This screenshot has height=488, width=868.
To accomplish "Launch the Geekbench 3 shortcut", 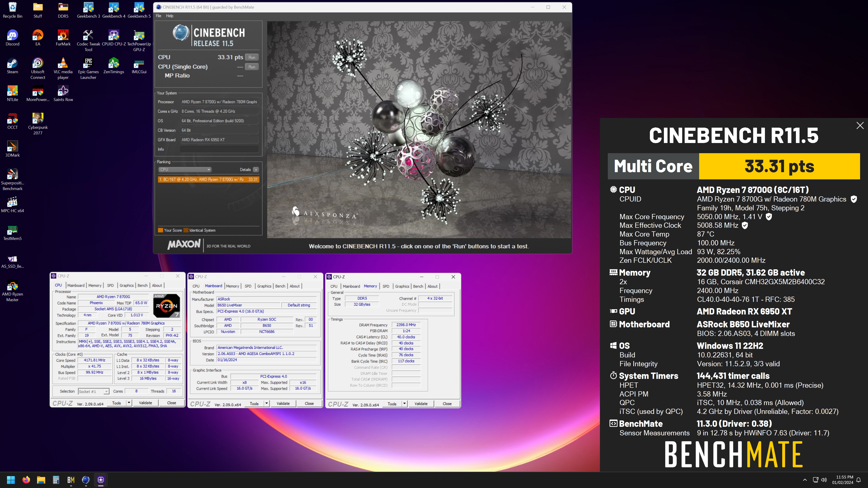I will (88, 10).
